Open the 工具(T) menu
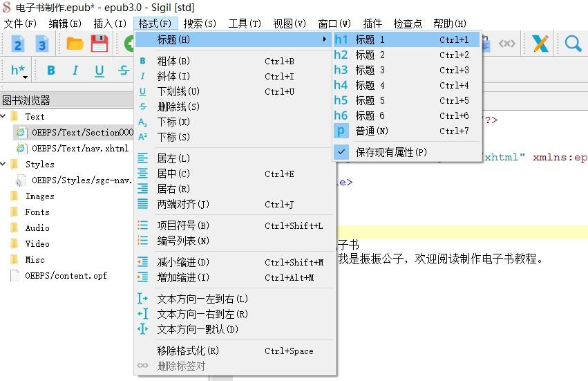This screenshot has height=381, width=588. [x=245, y=24]
